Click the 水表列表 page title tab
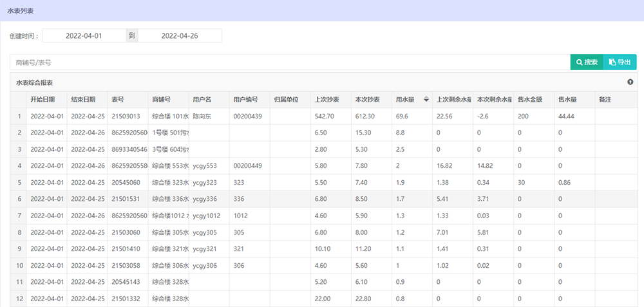Image resolution: width=644 pixels, height=307 pixels. pos(21,10)
